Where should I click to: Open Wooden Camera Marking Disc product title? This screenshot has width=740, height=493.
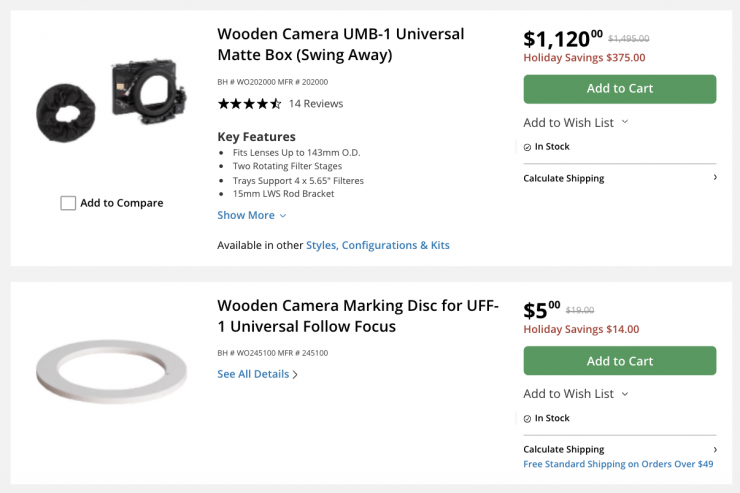pos(357,316)
